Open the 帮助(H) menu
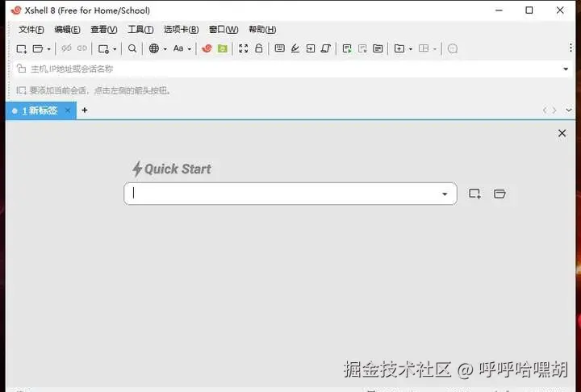Viewport: 581px width, 392px height. [262, 30]
